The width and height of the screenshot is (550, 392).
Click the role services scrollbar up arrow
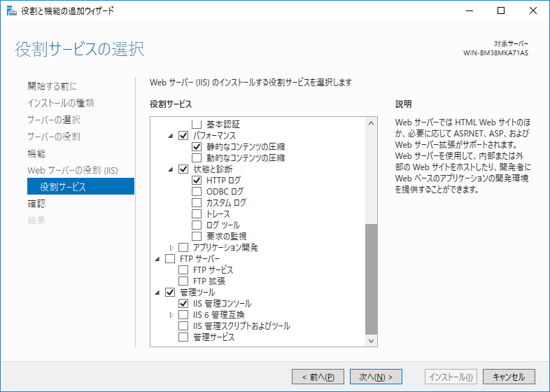point(372,123)
